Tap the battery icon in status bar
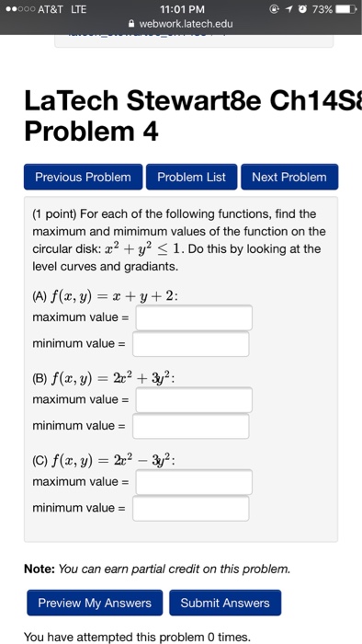 (x=346, y=9)
